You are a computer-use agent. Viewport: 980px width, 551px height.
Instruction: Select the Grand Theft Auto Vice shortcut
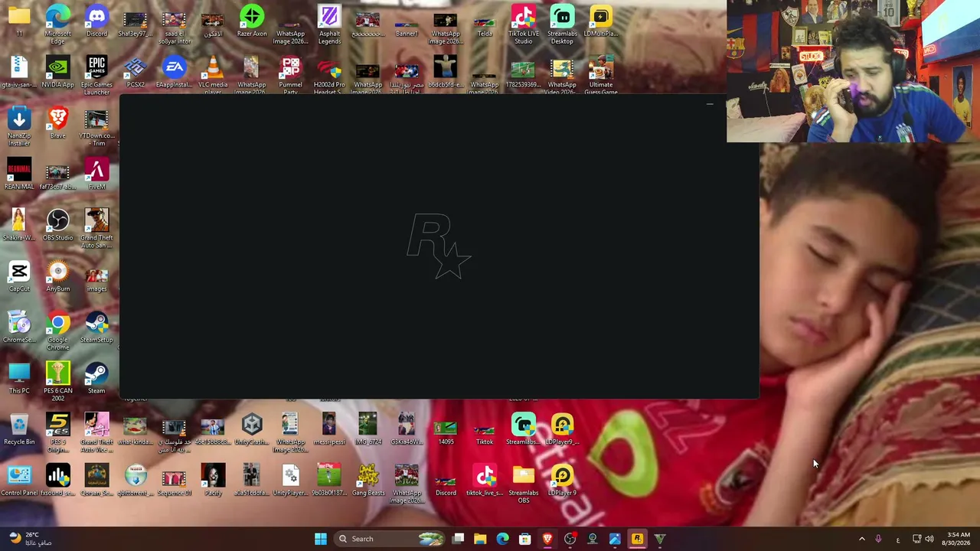96,432
